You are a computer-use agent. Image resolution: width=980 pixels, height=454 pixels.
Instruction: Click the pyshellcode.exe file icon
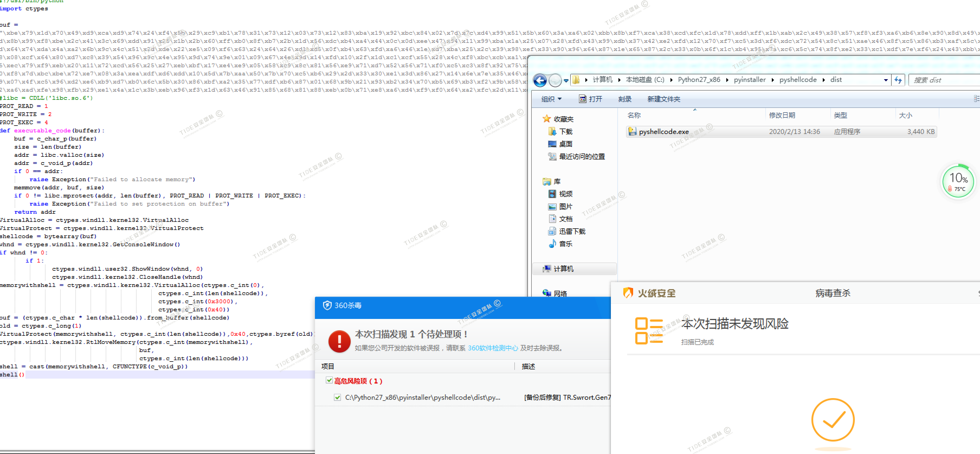click(x=632, y=132)
